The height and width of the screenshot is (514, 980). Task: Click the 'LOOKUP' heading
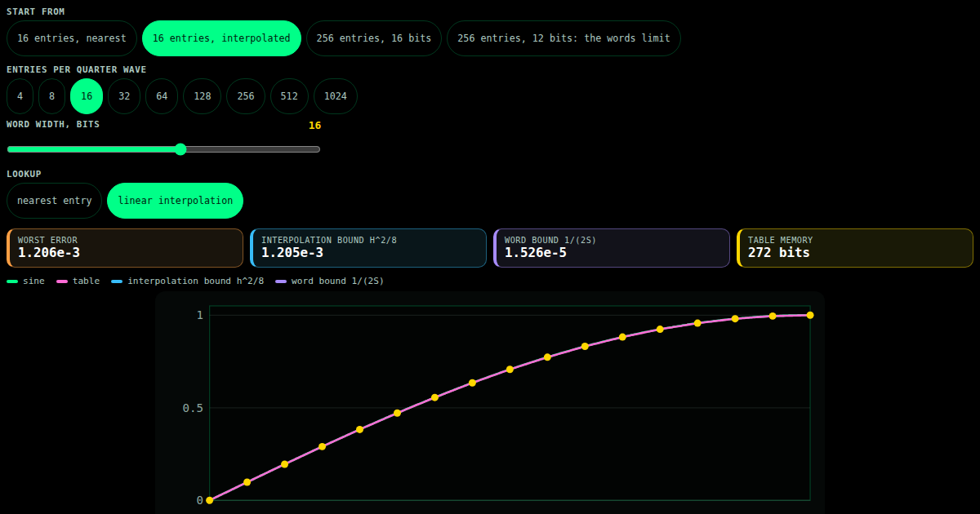click(x=24, y=174)
